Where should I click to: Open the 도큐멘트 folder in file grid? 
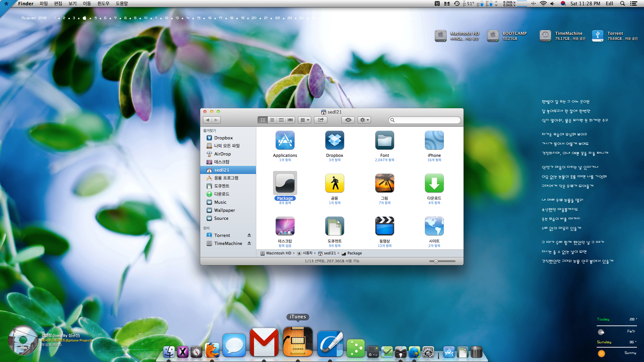334,226
